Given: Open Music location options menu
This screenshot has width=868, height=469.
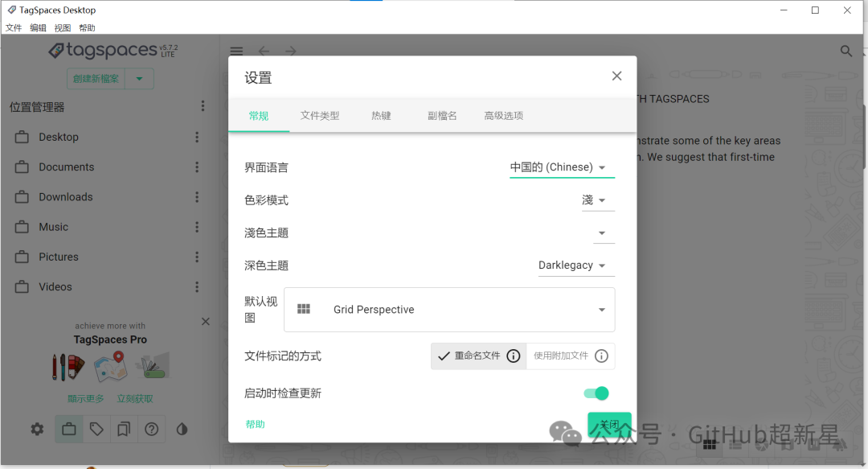Looking at the screenshot, I should pos(197,227).
